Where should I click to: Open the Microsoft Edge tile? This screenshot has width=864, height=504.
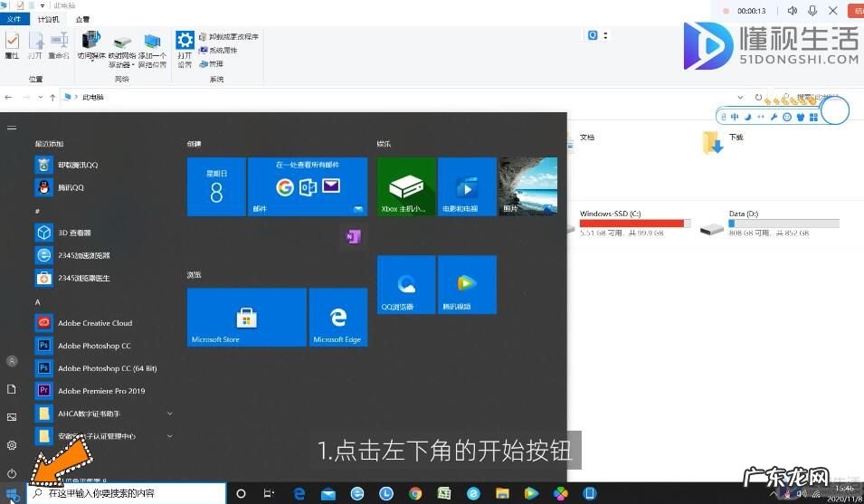337,318
